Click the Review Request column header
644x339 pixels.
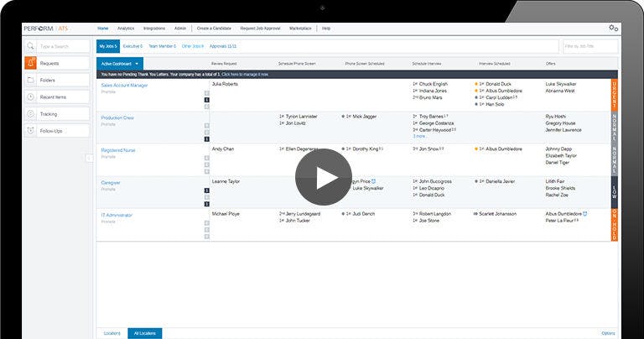[224, 64]
